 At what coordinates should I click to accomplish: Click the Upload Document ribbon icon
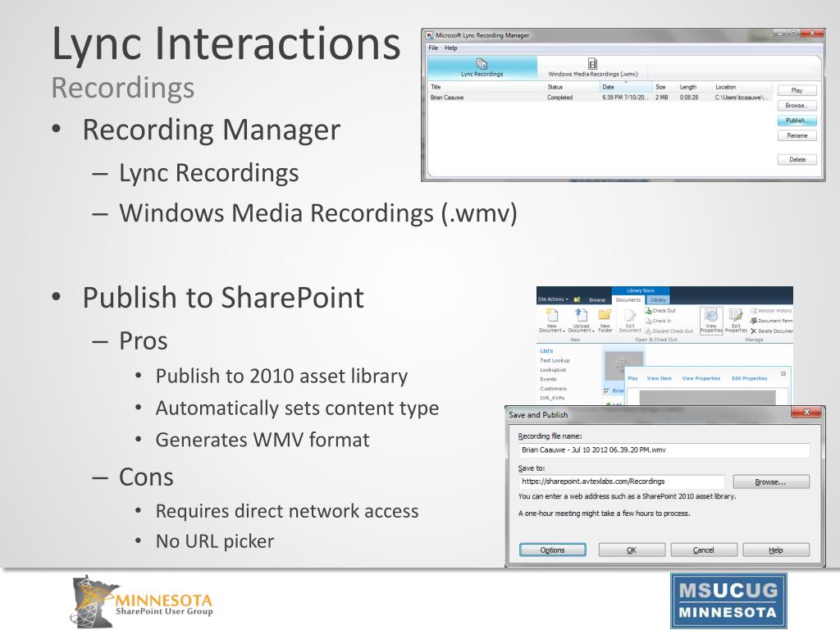point(581,315)
